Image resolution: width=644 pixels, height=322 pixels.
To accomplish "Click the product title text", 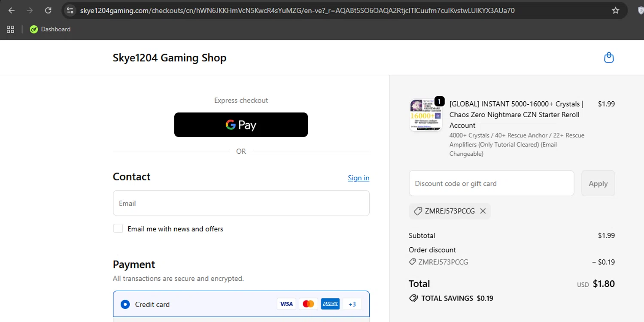I will (516, 115).
